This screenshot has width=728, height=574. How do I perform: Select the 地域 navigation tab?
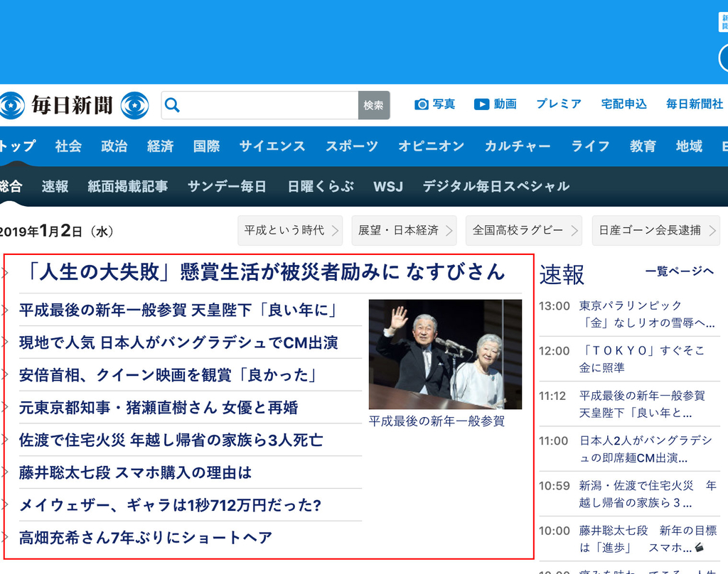(x=689, y=146)
